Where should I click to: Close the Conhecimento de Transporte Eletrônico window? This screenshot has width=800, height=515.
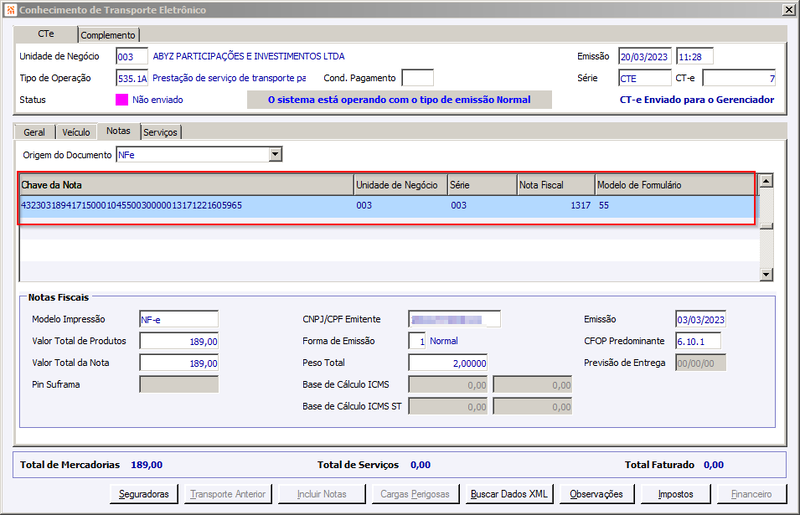pos(789,10)
